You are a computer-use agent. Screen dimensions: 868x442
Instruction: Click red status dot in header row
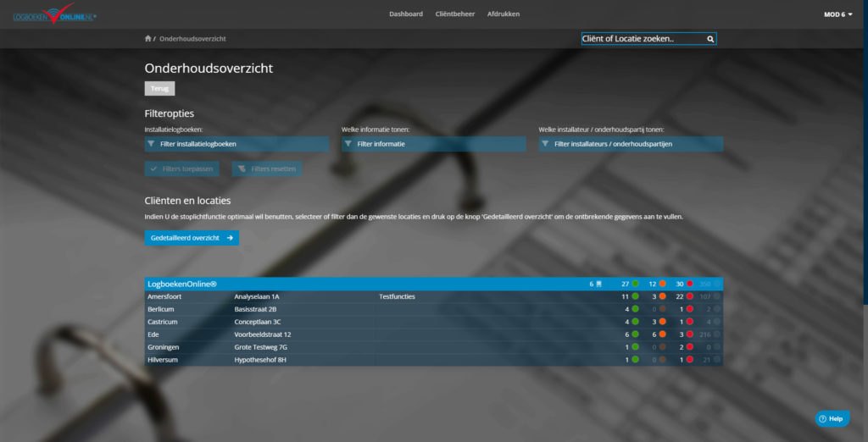point(690,284)
